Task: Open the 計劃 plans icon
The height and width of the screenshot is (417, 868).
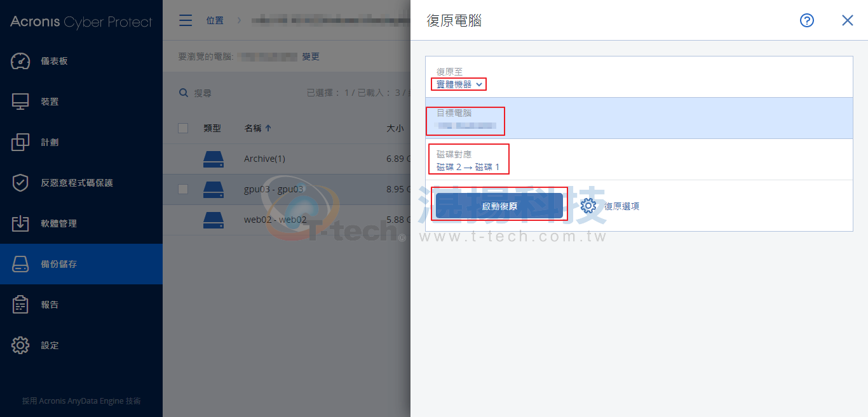Action: click(x=20, y=142)
